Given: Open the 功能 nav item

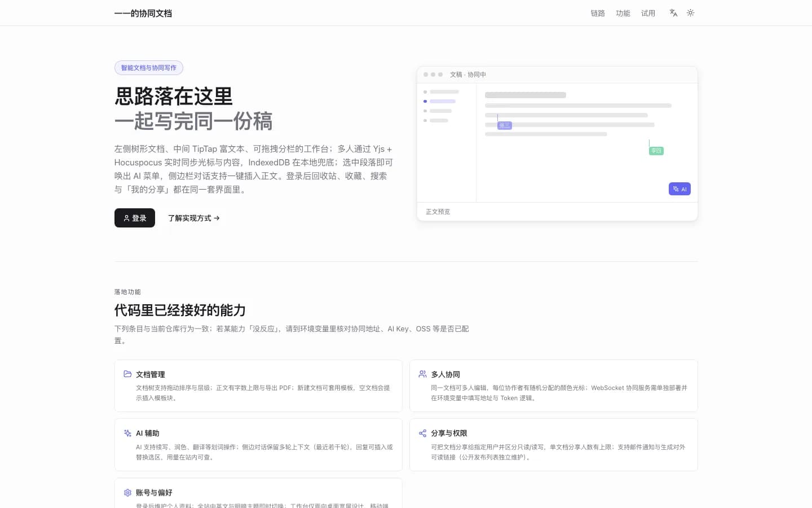Looking at the screenshot, I should pyautogui.click(x=623, y=13).
